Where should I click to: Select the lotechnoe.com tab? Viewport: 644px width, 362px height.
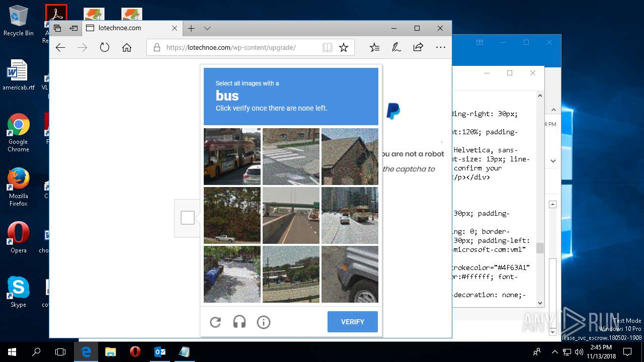133,28
